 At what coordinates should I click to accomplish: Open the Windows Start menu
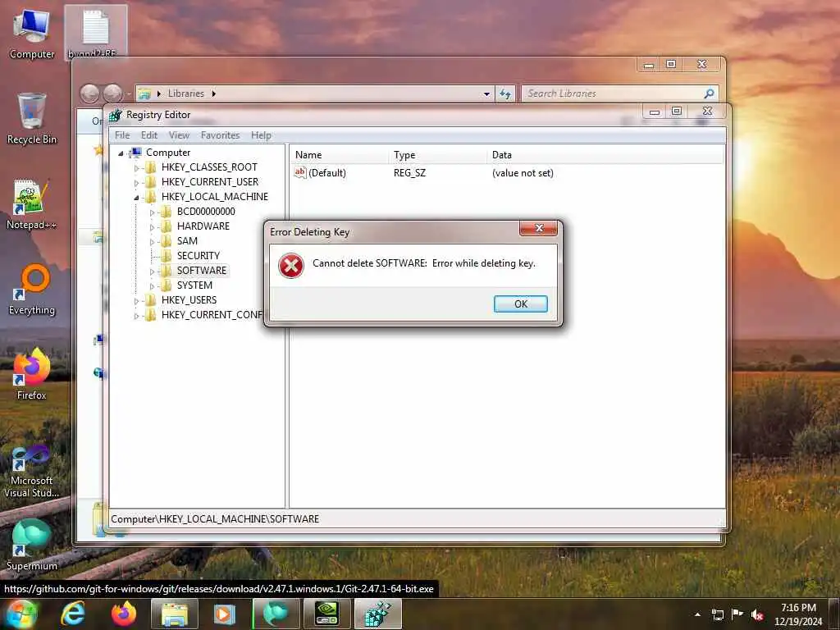point(21,614)
